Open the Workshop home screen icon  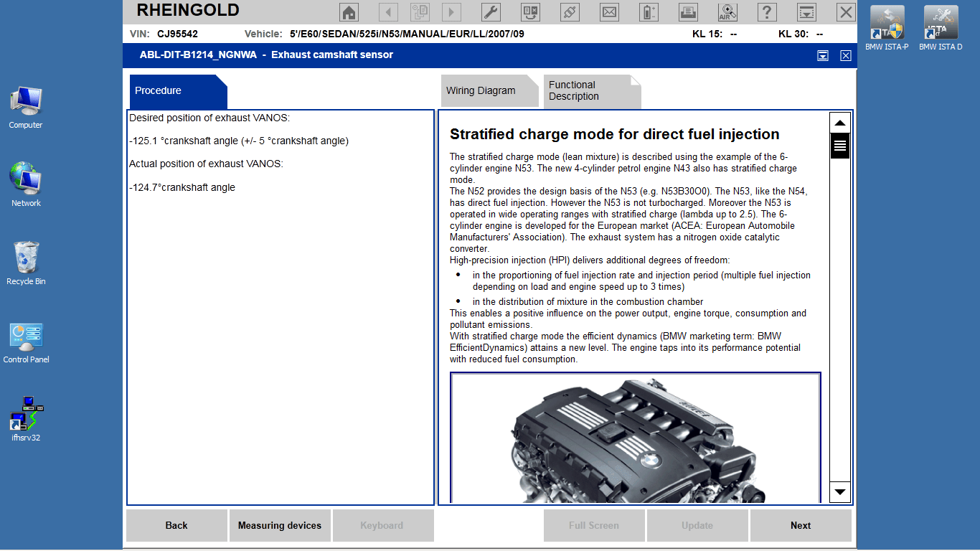[x=349, y=11]
